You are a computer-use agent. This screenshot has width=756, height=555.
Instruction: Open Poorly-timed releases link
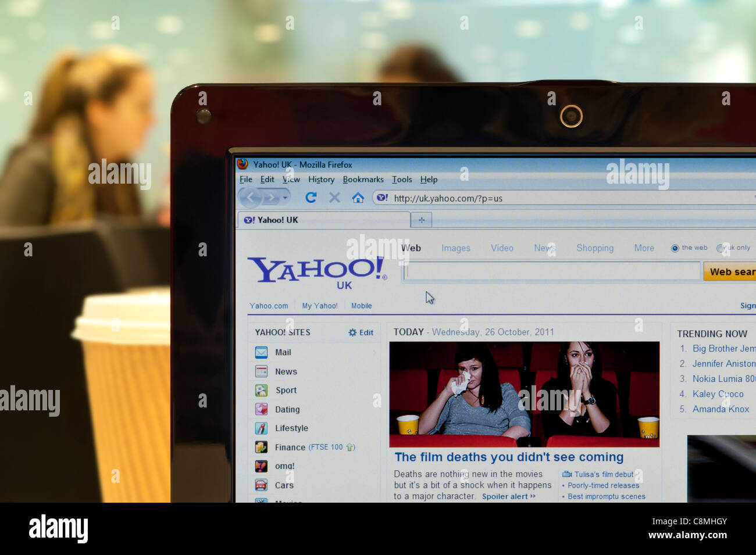coord(603,485)
